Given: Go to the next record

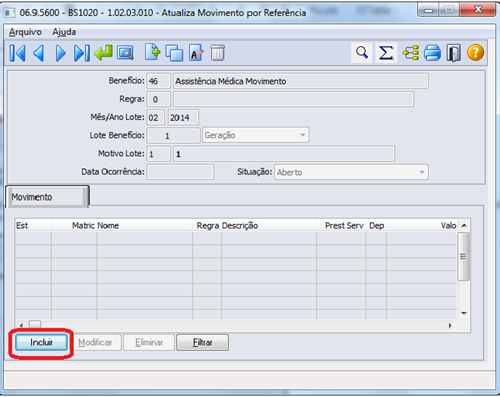Looking at the screenshot, I should point(61,53).
